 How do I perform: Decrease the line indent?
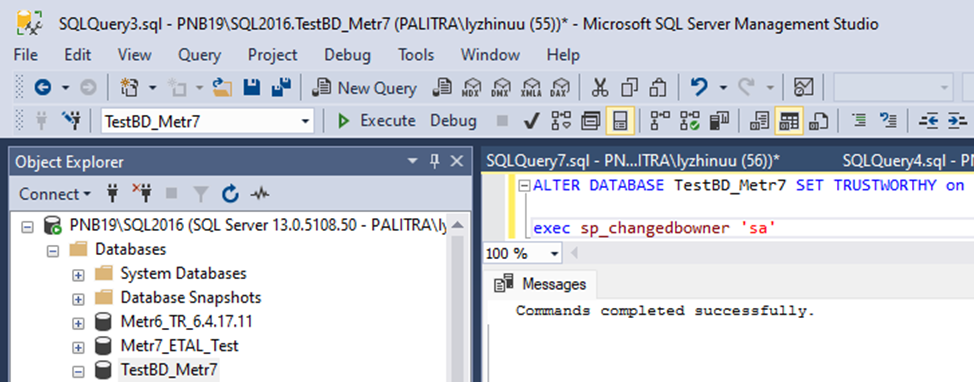coord(930,121)
